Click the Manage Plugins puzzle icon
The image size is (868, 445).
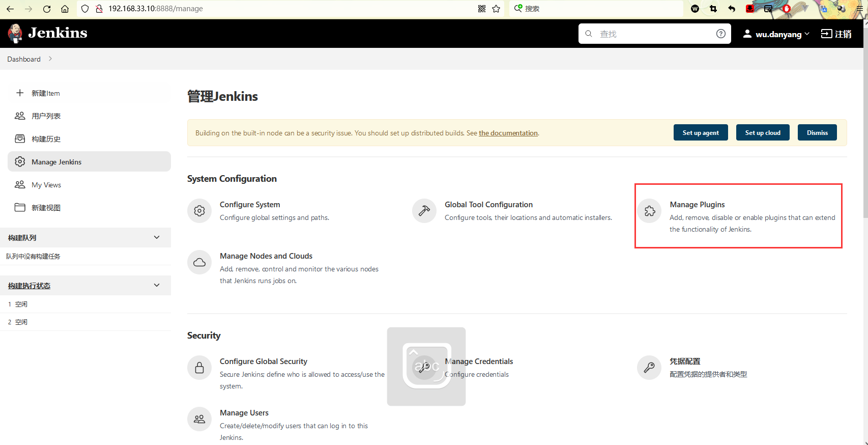tap(650, 211)
